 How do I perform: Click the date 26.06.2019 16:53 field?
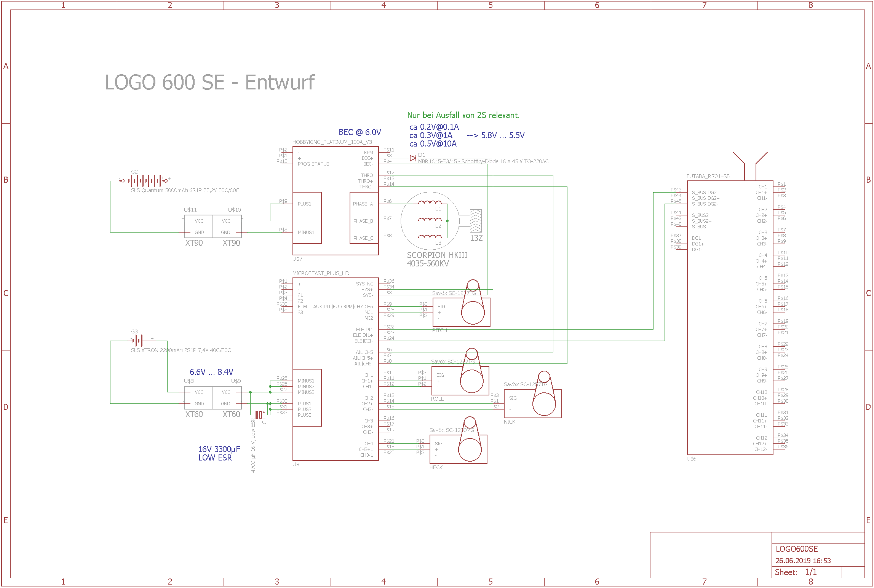pyautogui.click(x=803, y=561)
